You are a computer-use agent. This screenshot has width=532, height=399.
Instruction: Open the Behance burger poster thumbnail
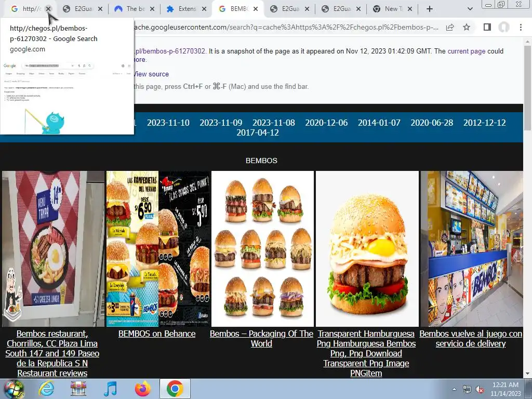(158, 249)
